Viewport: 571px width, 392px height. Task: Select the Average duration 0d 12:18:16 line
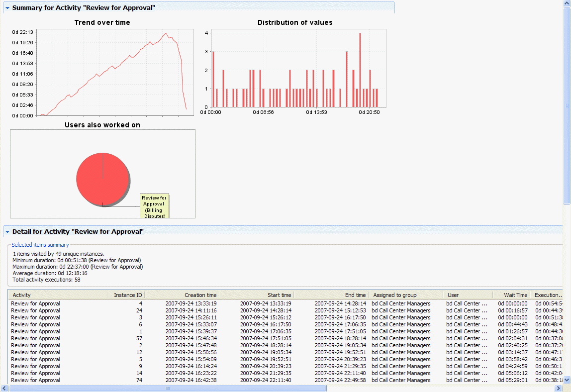pos(50,273)
